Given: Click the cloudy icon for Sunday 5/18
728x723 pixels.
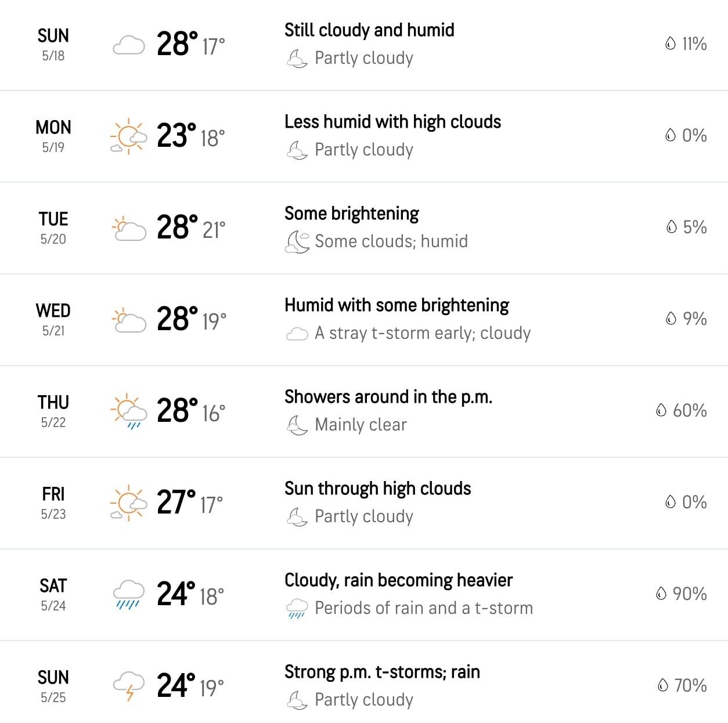Looking at the screenshot, I should pos(129,44).
